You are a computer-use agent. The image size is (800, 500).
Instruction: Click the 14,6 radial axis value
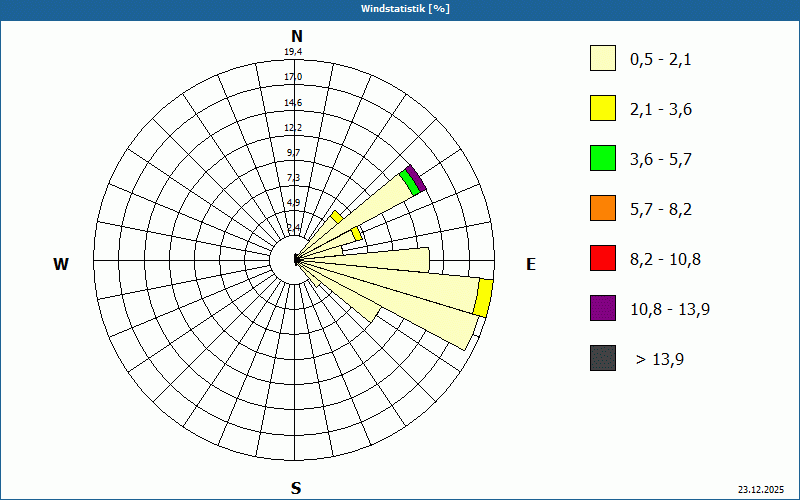click(x=293, y=103)
